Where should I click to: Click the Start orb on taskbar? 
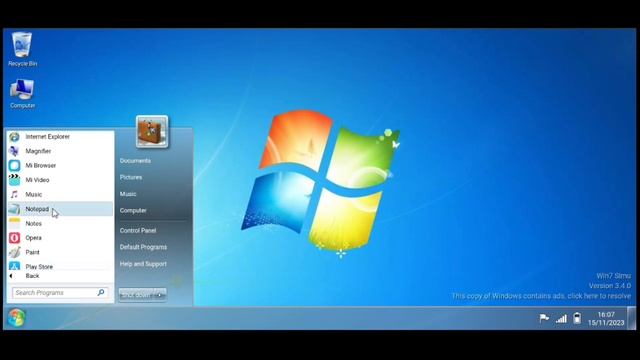pyautogui.click(x=16, y=318)
